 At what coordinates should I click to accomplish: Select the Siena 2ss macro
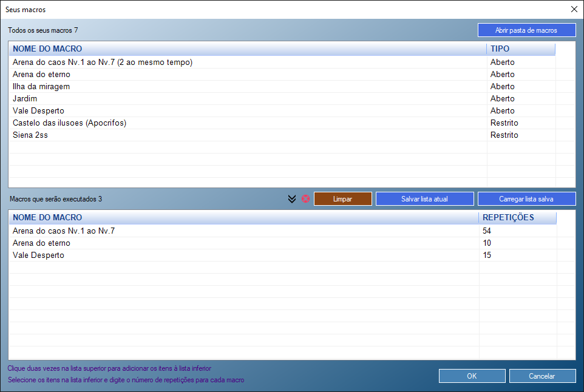30,135
